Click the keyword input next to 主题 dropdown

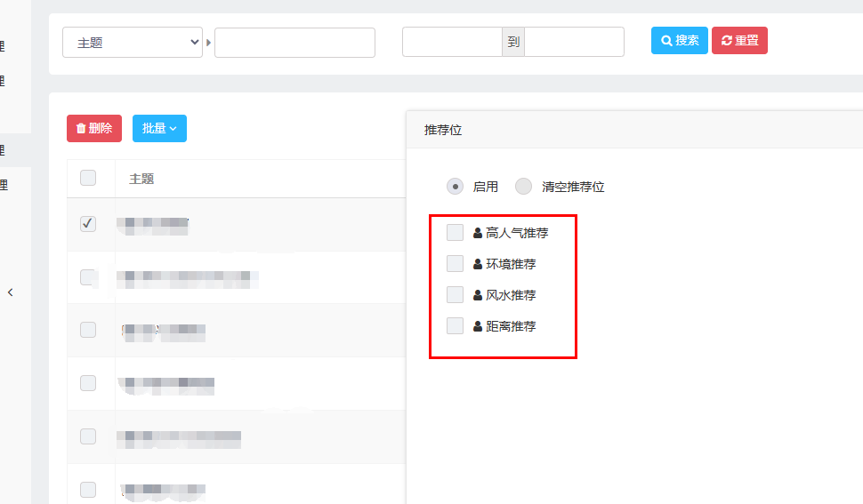tap(294, 43)
